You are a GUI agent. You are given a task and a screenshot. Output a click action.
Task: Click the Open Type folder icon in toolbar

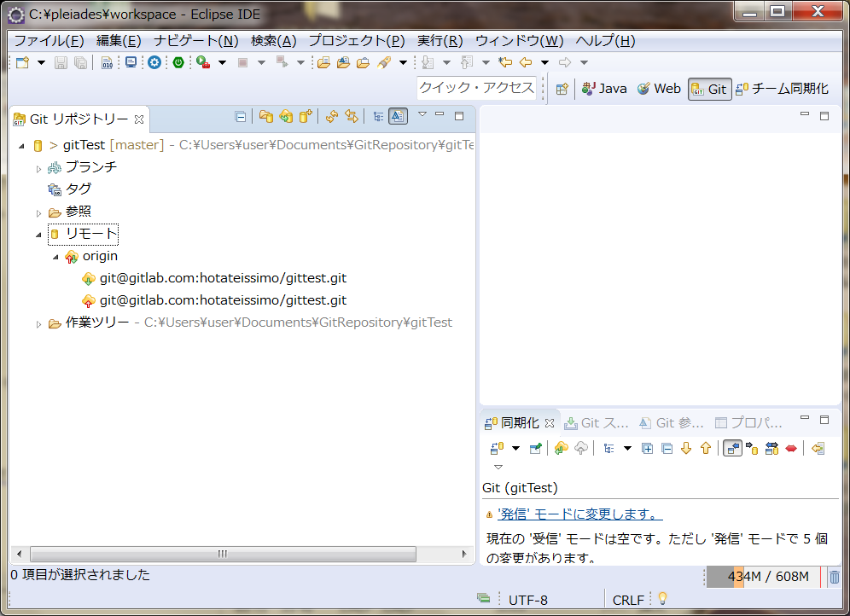pyautogui.click(x=323, y=62)
